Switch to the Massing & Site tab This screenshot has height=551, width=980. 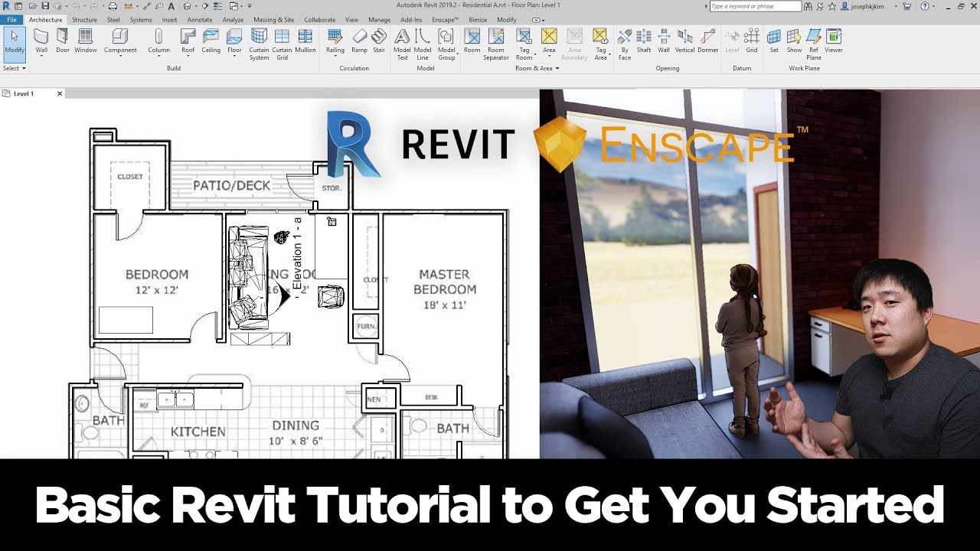pos(273,20)
